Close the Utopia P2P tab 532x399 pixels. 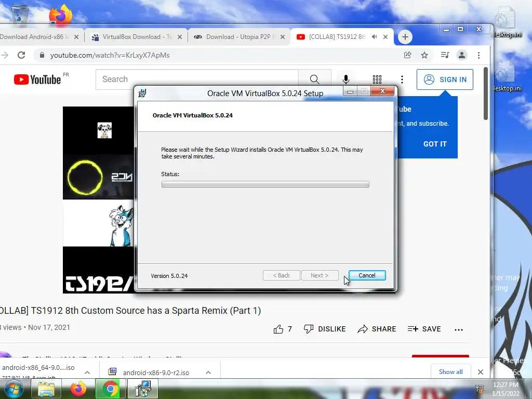click(x=282, y=37)
